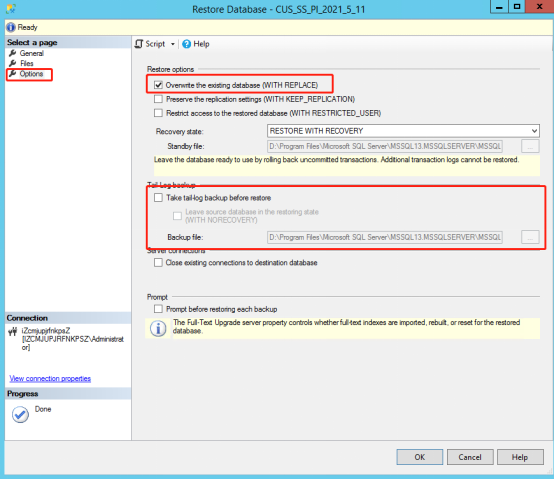The height and width of the screenshot is (480, 554).
Task: Click browse button next to Standby file
Action: [x=530, y=146]
